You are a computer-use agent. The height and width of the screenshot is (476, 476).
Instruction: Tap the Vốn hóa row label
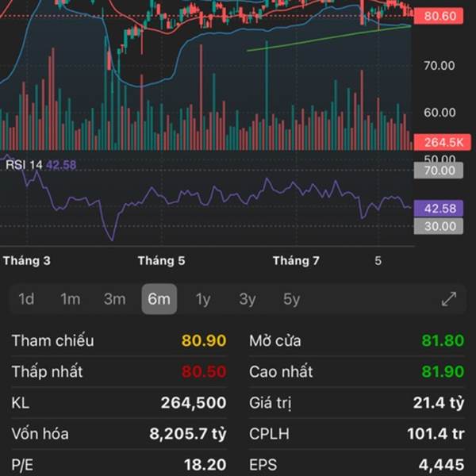tap(40, 434)
